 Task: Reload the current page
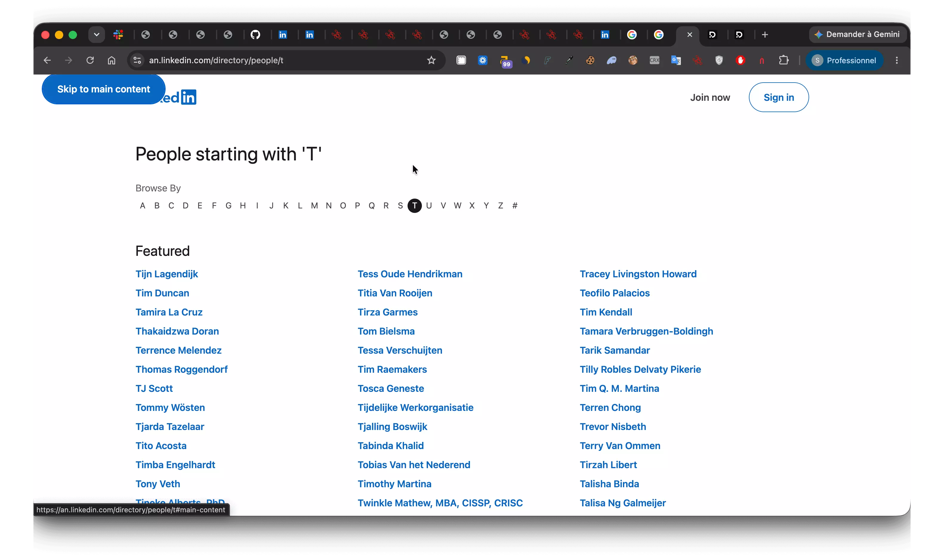point(90,60)
